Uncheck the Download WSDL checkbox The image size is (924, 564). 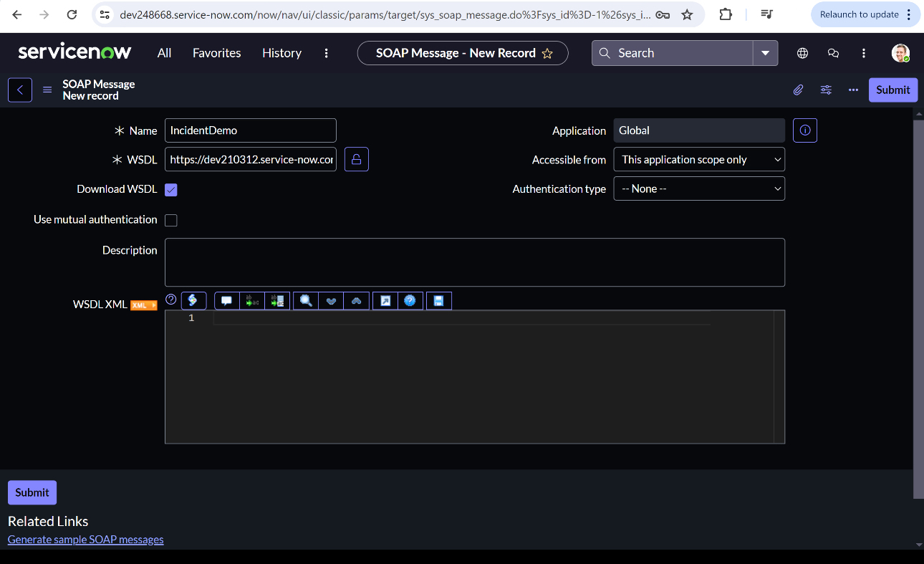[x=171, y=190]
